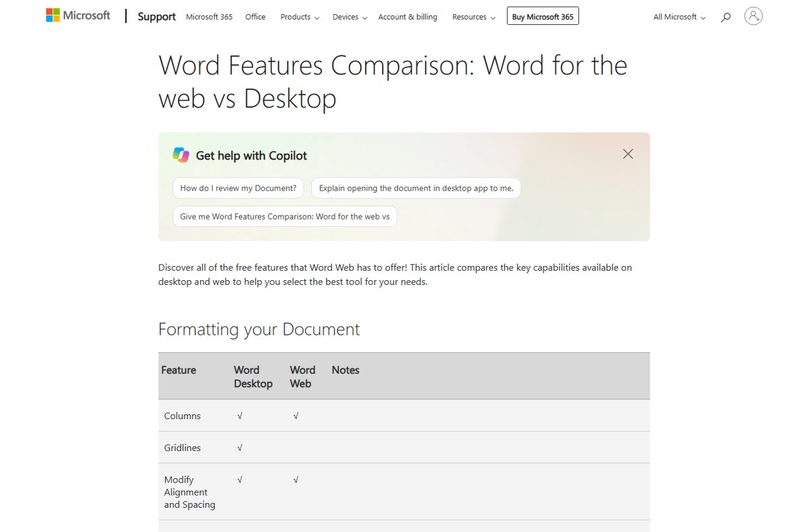Screen dimensions: 808x532
Task: Click the 'Notes' column header
Action: point(345,370)
